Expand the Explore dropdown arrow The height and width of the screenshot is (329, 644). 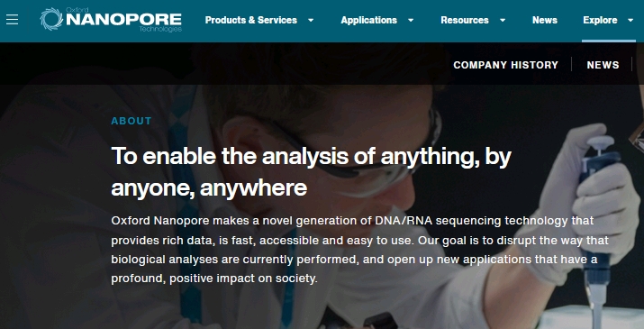click(630, 20)
